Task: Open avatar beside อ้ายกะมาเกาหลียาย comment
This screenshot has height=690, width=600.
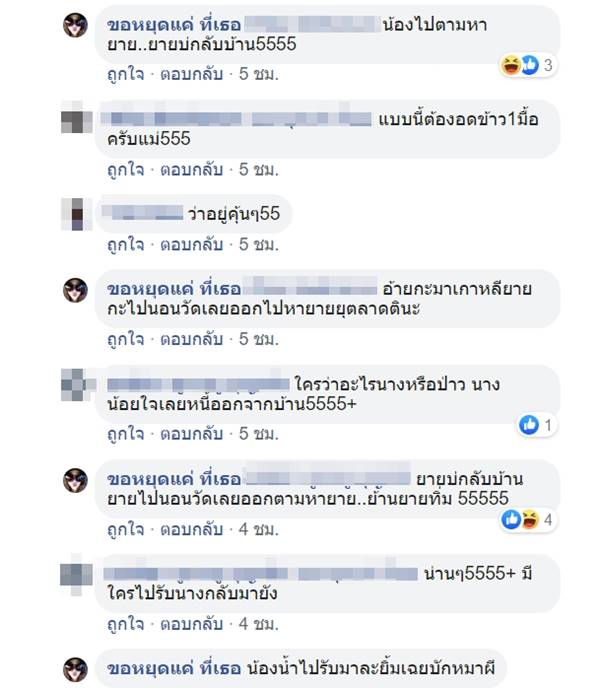Action: click(x=75, y=290)
